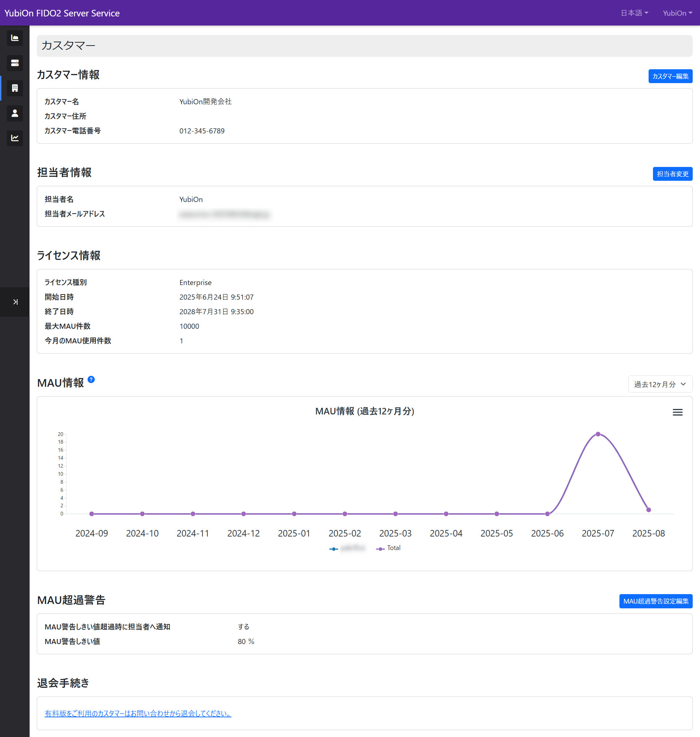Click the blurred contact email address

(x=224, y=214)
